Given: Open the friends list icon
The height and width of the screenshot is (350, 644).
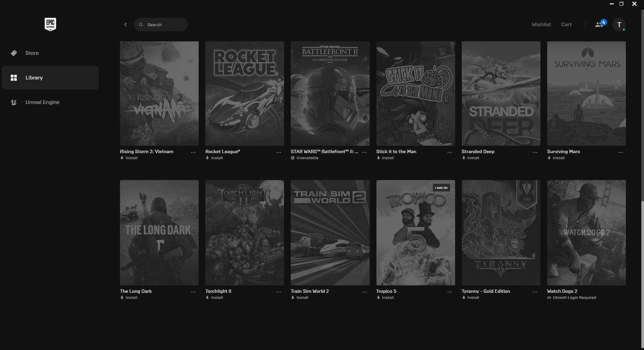Looking at the screenshot, I should [x=599, y=25].
